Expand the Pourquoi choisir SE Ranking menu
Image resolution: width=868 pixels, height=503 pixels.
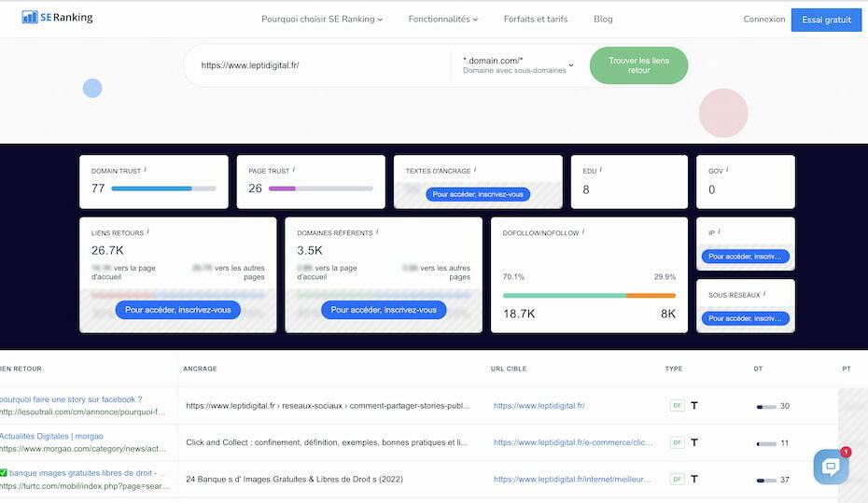click(322, 19)
